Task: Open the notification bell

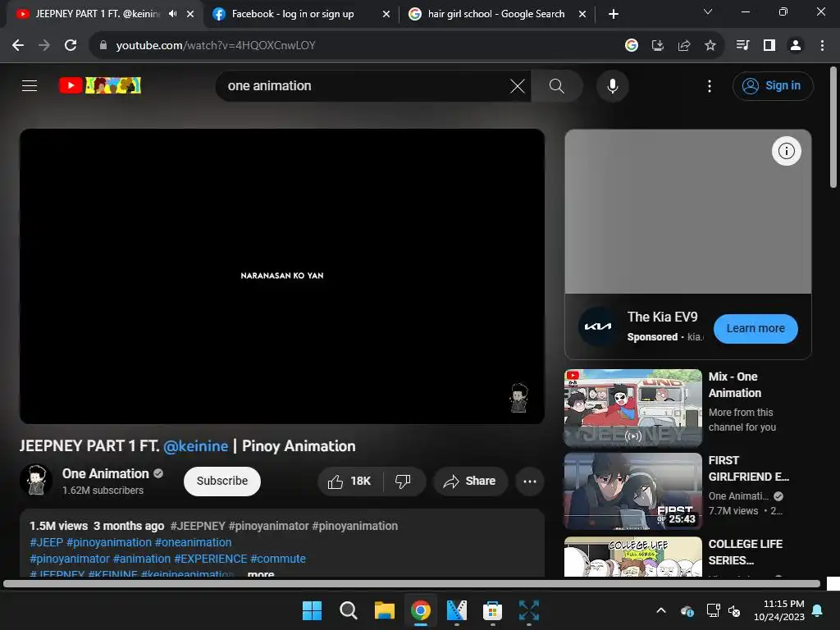Action: point(818,610)
